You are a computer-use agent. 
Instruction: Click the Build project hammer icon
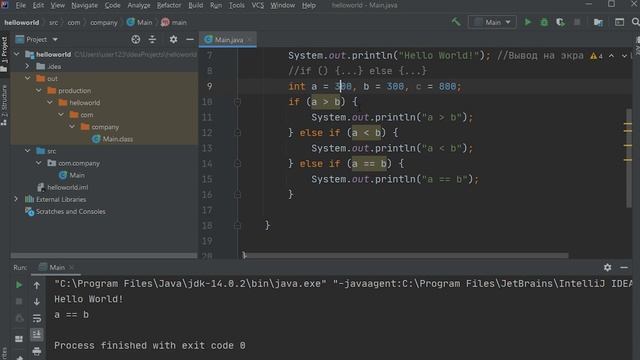[456, 22]
